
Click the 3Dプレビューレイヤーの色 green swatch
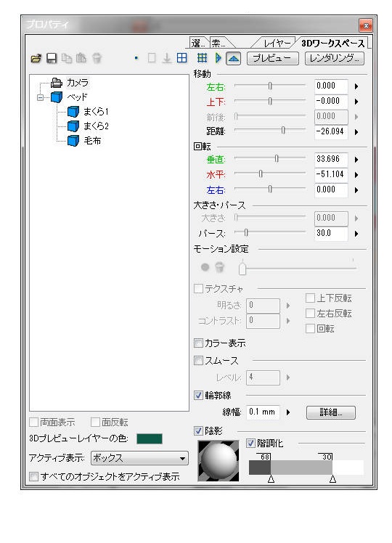click(x=150, y=438)
